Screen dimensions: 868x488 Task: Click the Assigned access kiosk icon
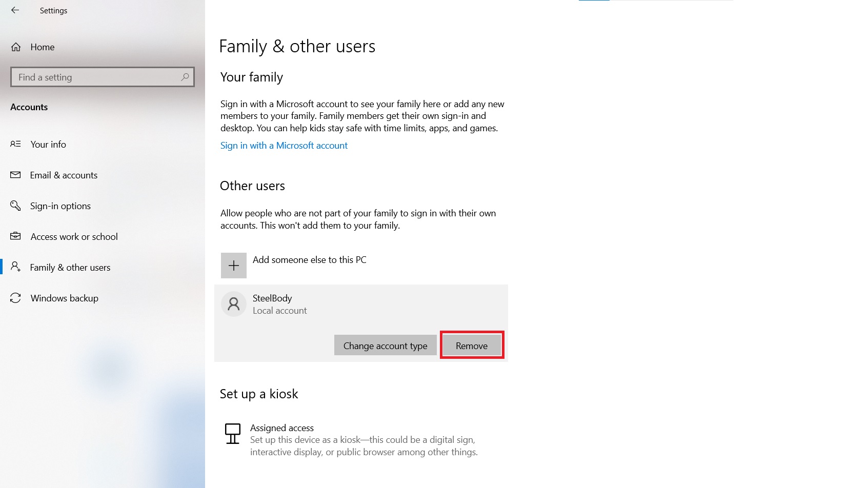(233, 434)
